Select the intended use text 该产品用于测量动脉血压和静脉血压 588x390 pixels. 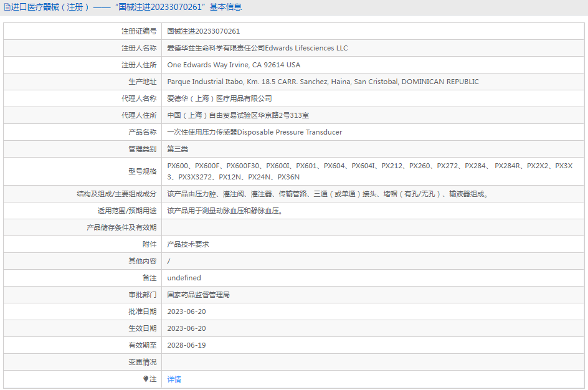click(225, 211)
